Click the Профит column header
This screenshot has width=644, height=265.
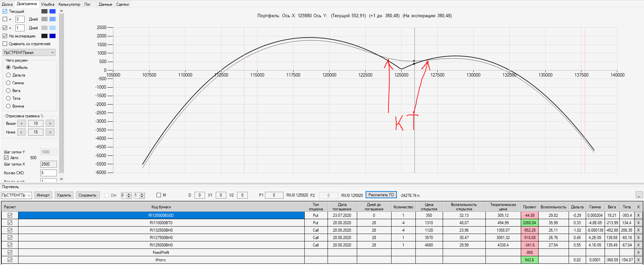point(530,207)
